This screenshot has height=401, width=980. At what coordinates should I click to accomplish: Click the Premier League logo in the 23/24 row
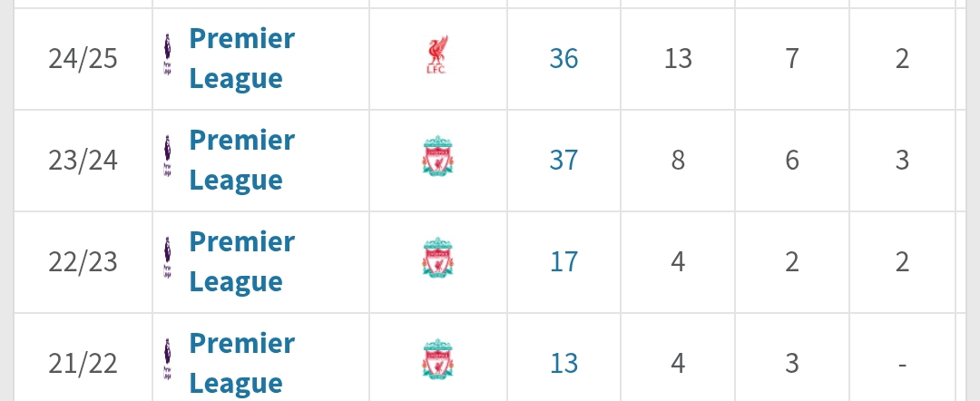(167, 161)
